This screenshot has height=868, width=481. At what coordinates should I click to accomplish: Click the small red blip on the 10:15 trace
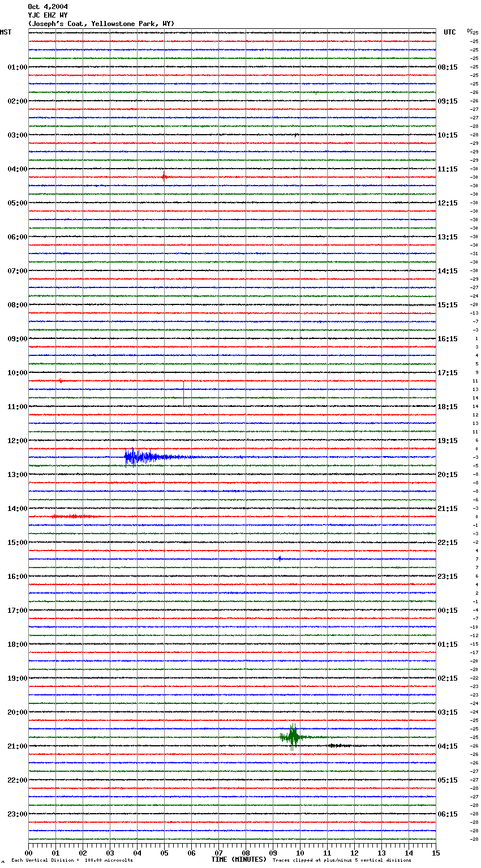pos(61,381)
